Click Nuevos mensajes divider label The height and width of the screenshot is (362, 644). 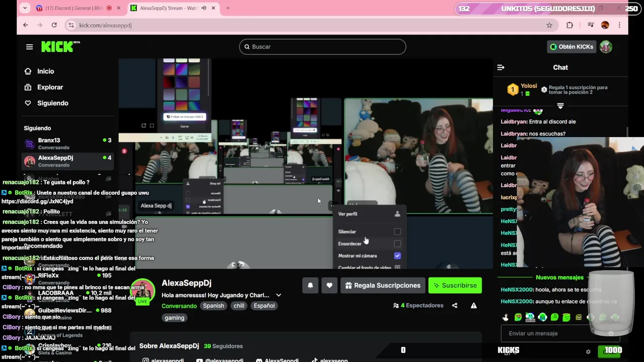tap(559, 278)
